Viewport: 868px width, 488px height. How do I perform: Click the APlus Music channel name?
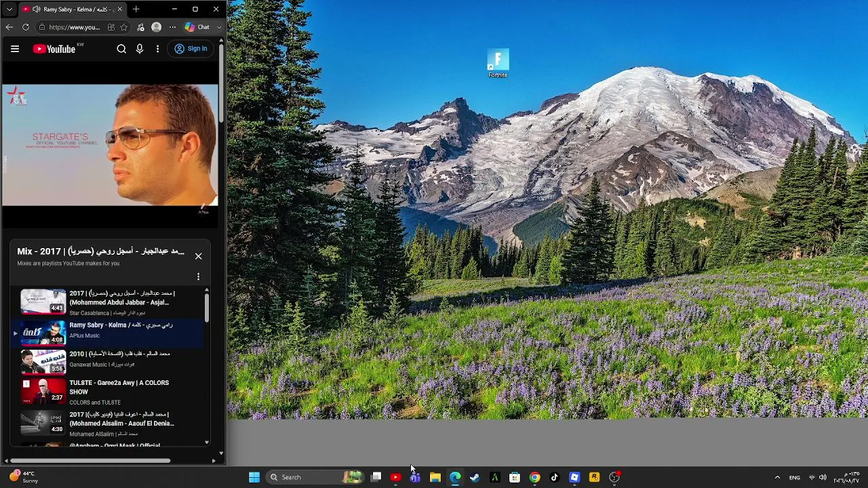[84, 335]
